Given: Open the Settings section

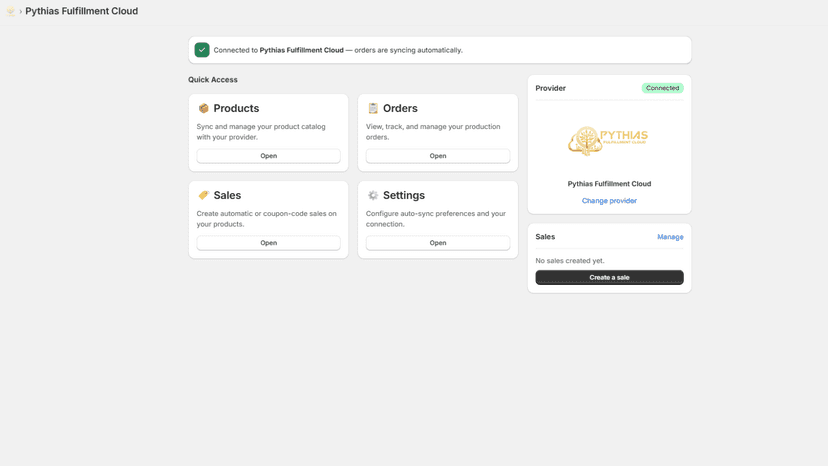Looking at the screenshot, I should coord(438,243).
